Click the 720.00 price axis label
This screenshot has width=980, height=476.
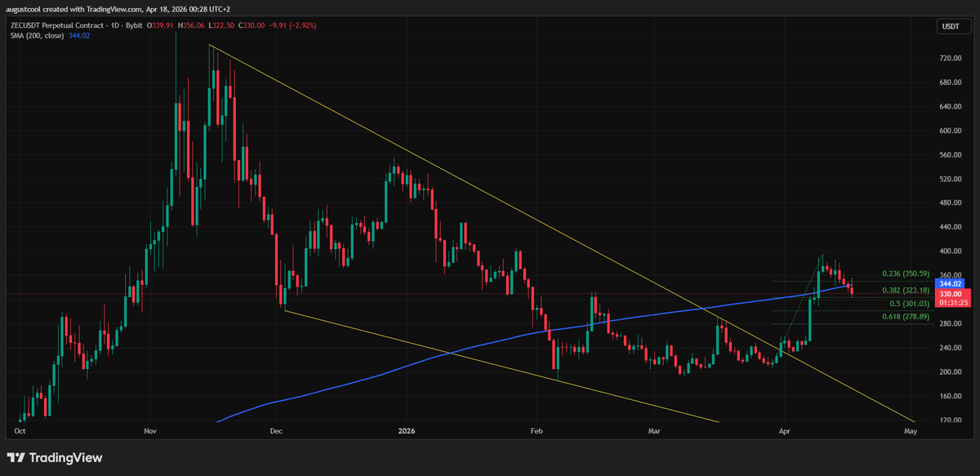pyautogui.click(x=951, y=59)
